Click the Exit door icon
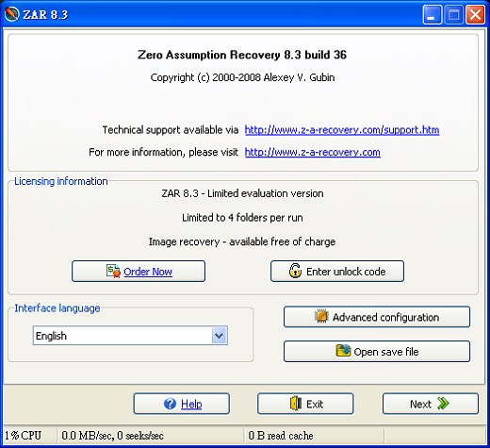 click(296, 404)
